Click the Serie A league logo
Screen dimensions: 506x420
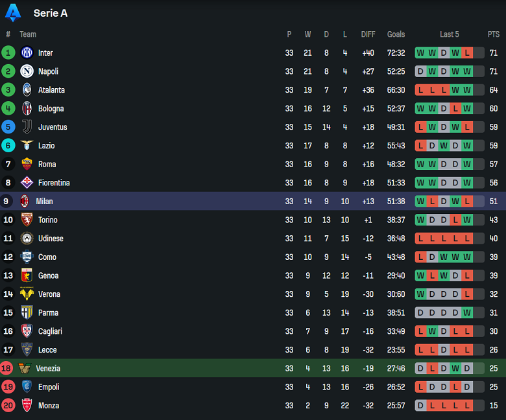(13, 12)
